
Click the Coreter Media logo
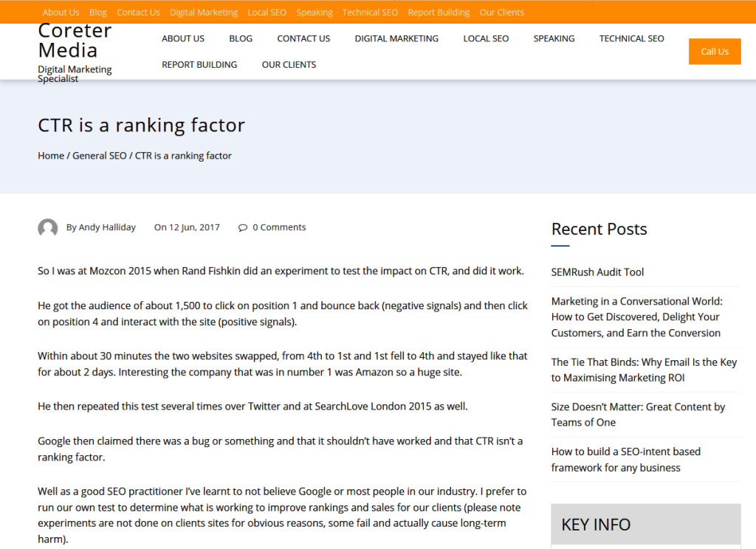(x=75, y=41)
